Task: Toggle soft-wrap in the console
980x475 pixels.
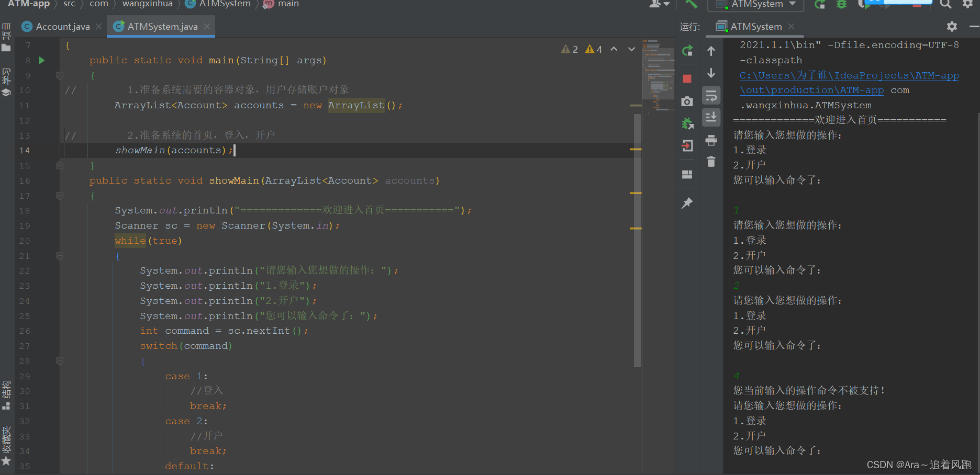Action: 711,95
